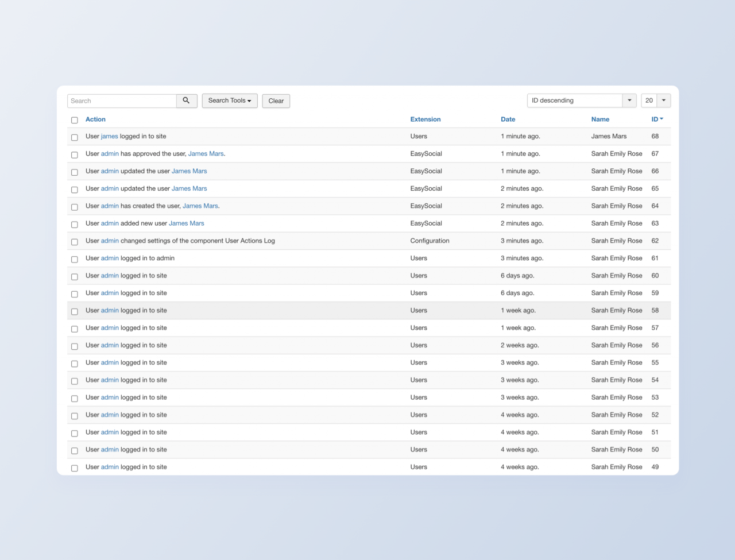Screen dimensions: 735x560
Task: Sort entries by Date column header
Action: click(508, 119)
